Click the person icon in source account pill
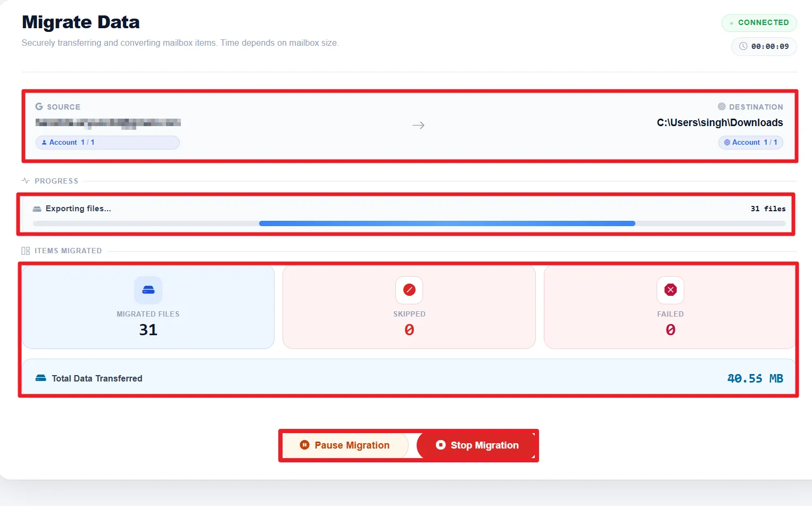This screenshot has height=506, width=812. tap(44, 143)
